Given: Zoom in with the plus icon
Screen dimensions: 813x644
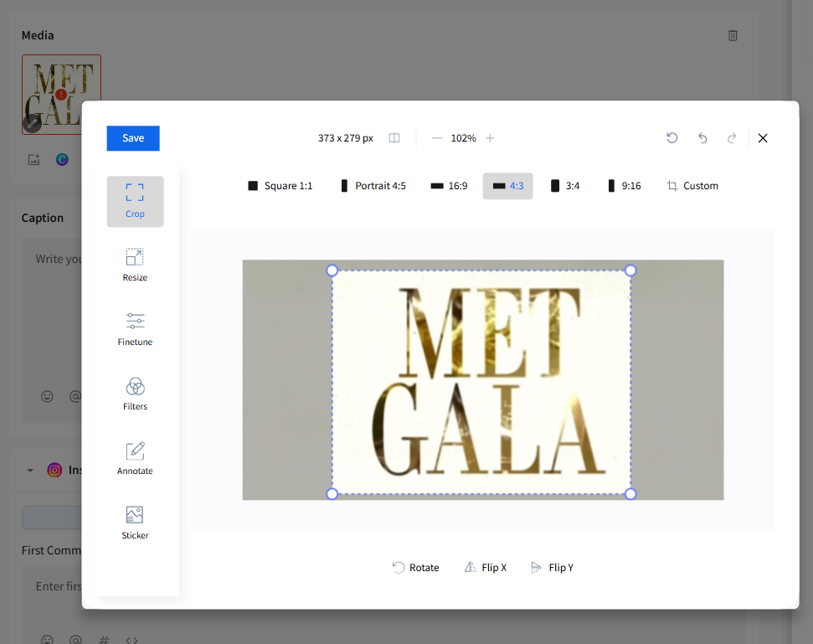Looking at the screenshot, I should [490, 138].
